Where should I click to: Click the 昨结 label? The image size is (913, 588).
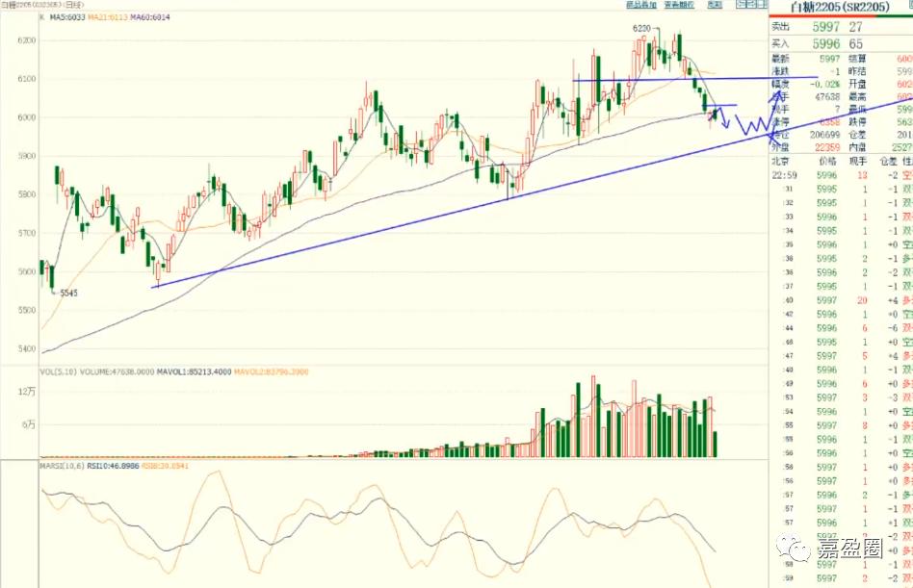click(858, 71)
